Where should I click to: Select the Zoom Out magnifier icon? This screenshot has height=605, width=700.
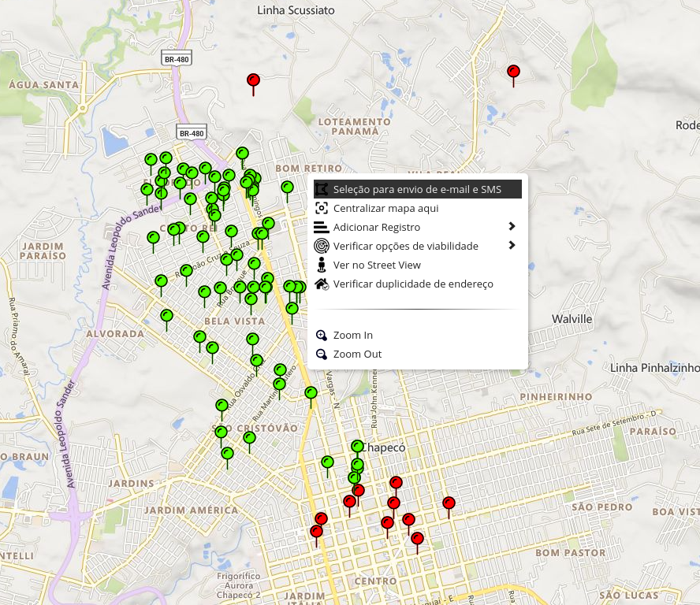(322, 354)
